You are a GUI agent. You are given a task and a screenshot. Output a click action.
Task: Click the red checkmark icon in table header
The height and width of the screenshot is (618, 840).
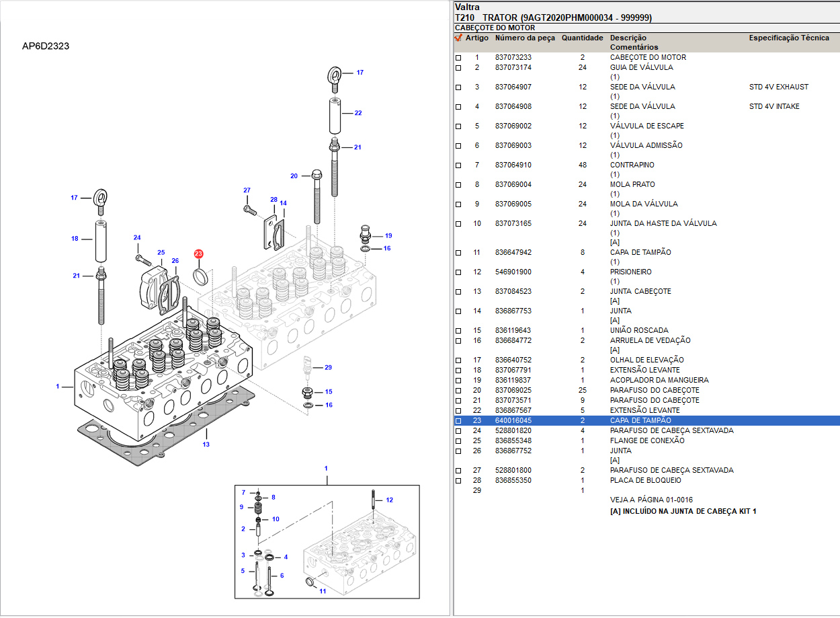tap(458, 38)
